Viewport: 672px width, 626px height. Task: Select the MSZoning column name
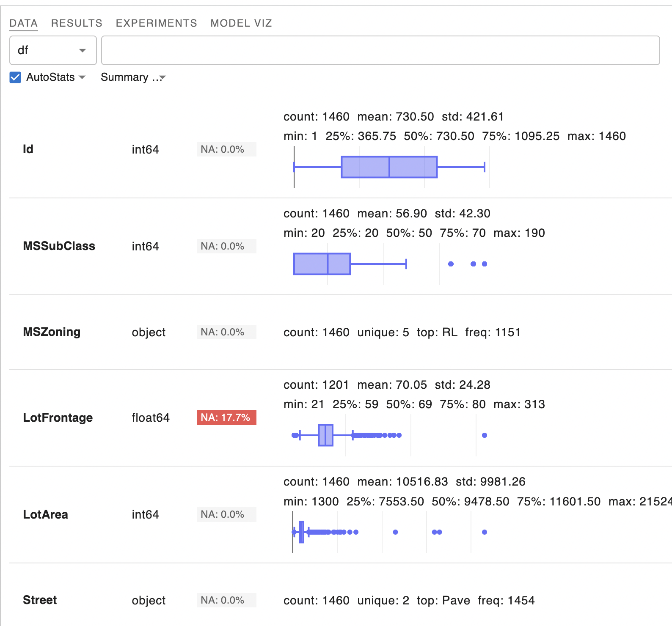click(x=52, y=332)
